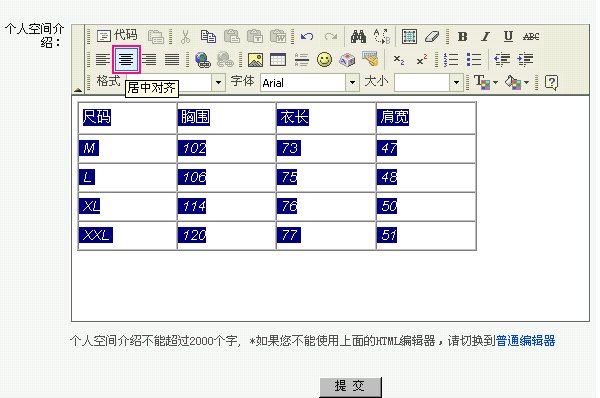Toggle underline formatting button
Viewport: 600px width, 398px height.
pyautogui.click(x=508, y=36)
